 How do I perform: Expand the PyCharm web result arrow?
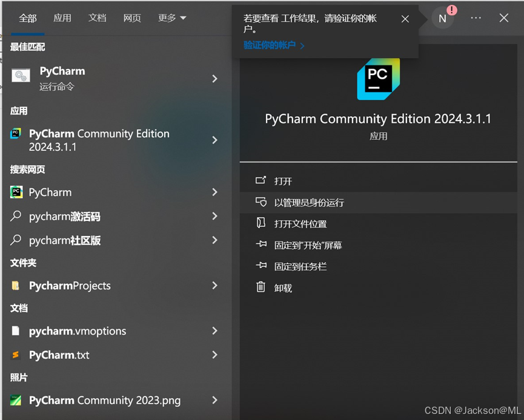click(x=215, y=192)
